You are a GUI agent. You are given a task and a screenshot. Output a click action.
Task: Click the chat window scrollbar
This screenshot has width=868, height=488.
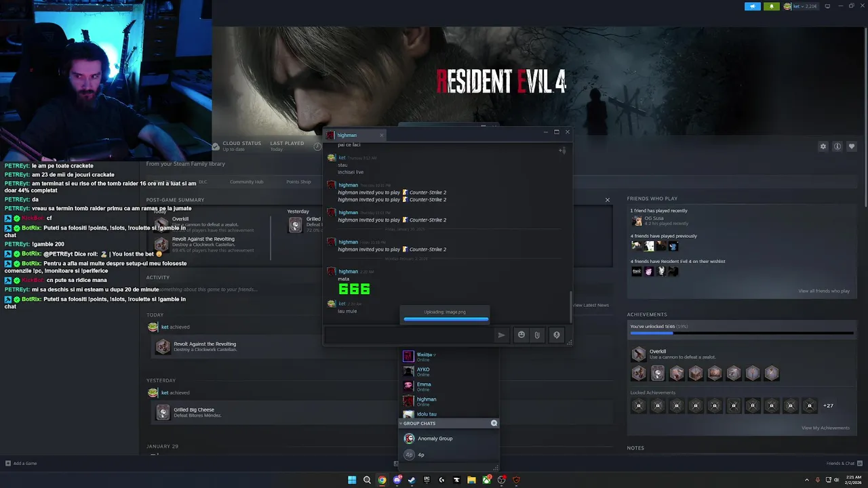[x=570, y=308]
